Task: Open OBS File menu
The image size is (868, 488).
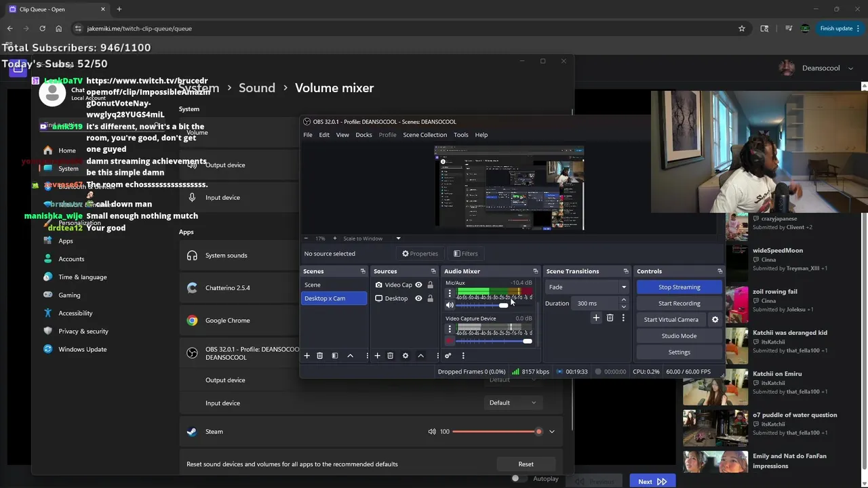Action: (308, 135)
